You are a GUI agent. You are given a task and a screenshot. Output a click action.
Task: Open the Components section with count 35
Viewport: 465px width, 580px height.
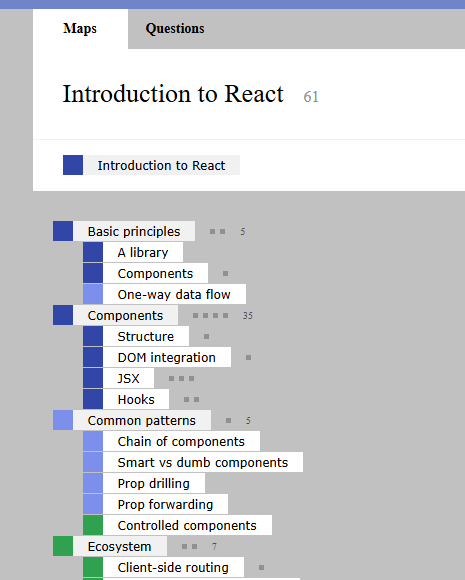point(125,315)
